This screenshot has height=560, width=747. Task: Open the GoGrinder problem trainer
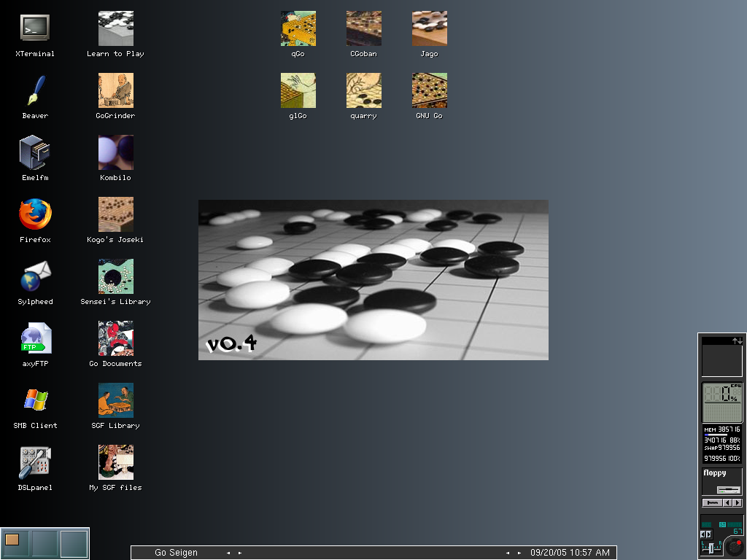point(115,91)
